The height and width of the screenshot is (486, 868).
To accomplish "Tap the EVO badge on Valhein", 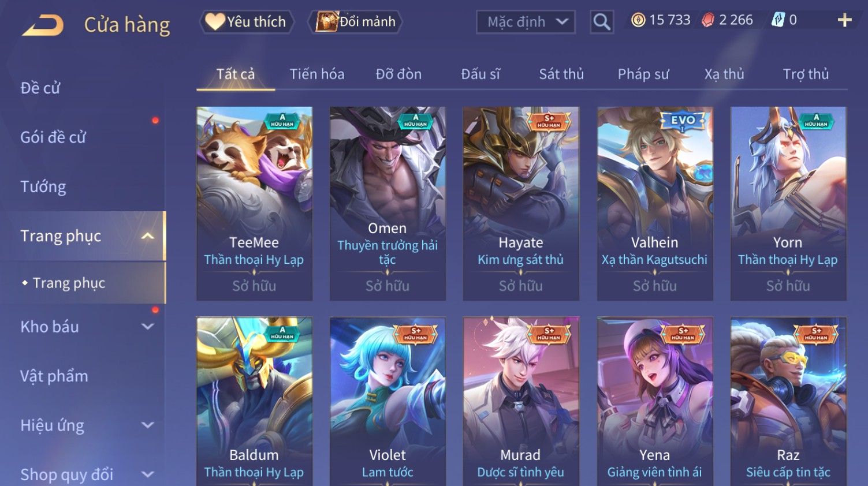I will click(683, 121).
